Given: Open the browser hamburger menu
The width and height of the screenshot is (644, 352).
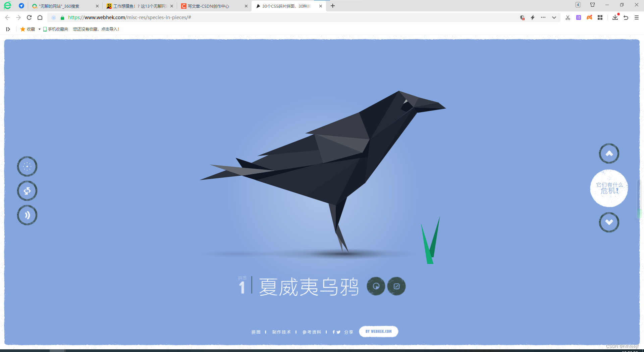Looking at the screenshot, I should click(637, 17).
